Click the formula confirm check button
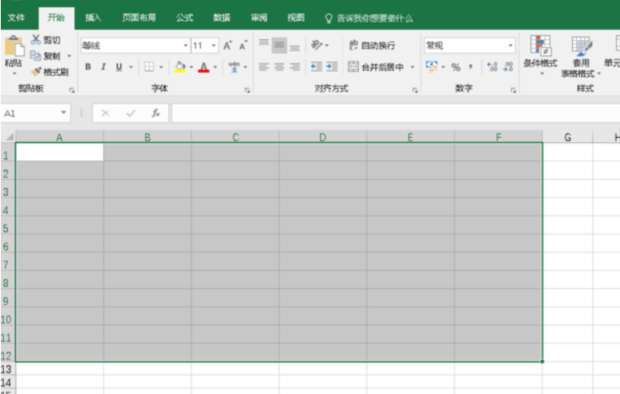The height and width of the screenshot is (394, 620). point(130,113)
